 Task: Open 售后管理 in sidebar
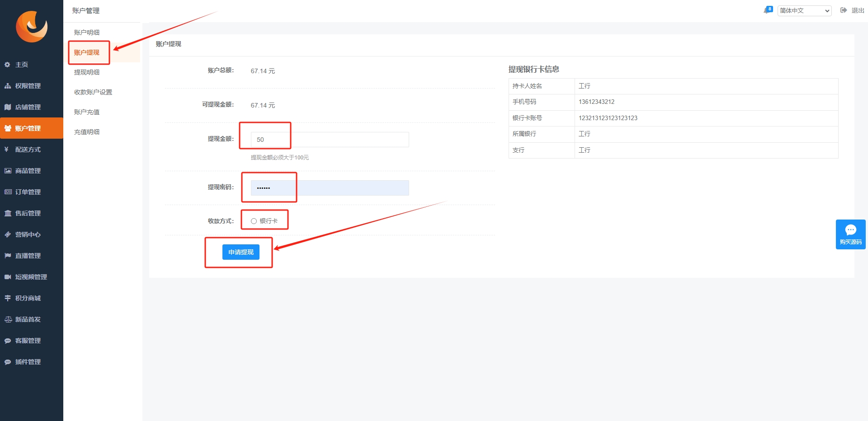[x=28, y=213]
